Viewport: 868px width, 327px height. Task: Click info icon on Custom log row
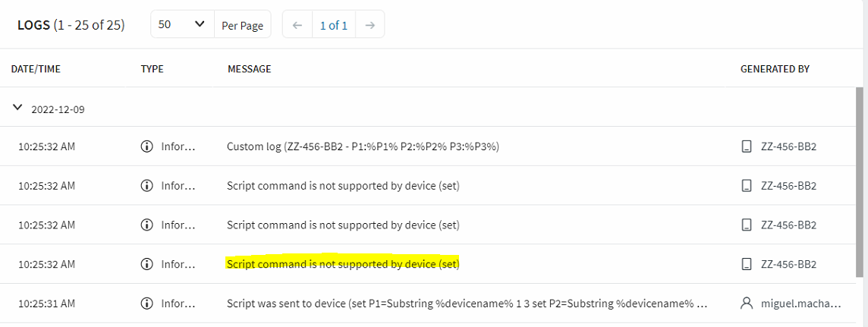pos(147,146)
